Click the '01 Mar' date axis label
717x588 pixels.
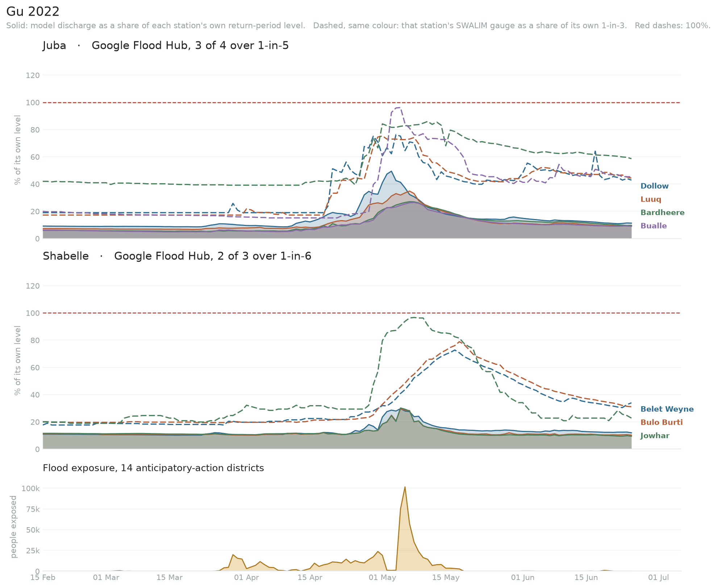coord(106,577)
